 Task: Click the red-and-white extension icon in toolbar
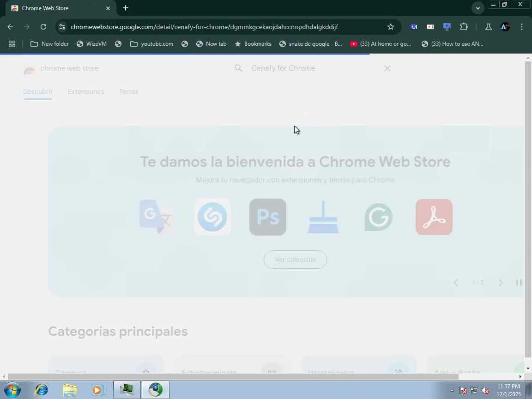[430, 27]
